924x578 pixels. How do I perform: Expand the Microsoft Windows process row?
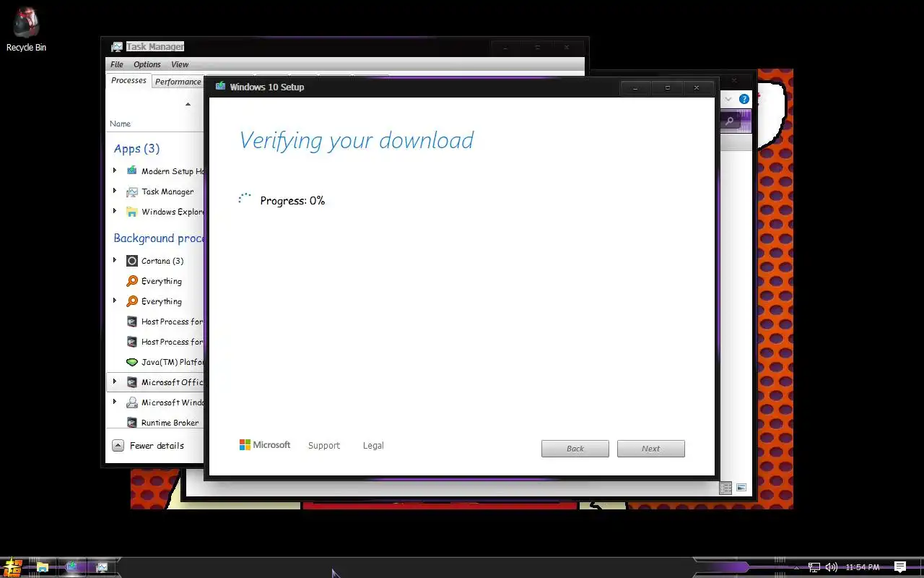point(115,402)
